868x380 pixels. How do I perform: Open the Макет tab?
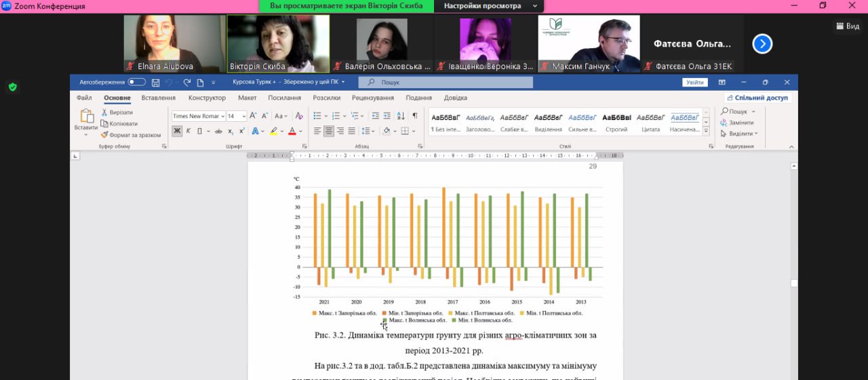[x=247, y=98]
